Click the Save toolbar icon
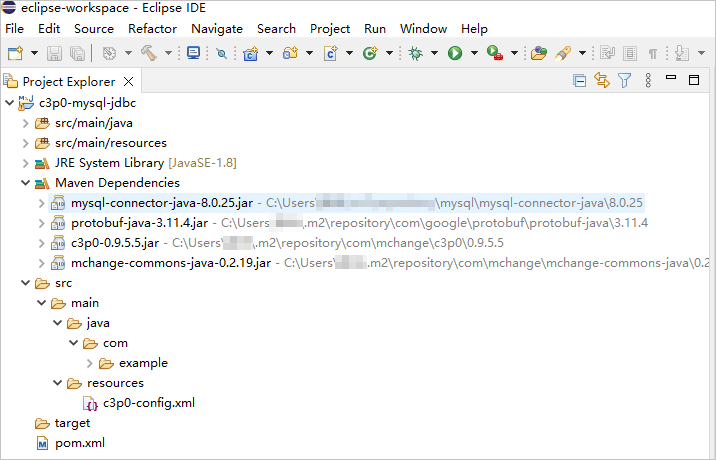716x460 pixels. click(54, 53)
